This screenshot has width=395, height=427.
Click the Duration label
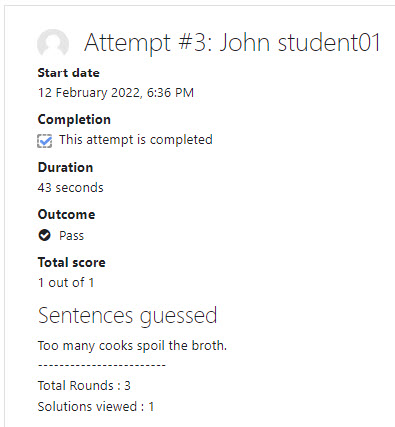65,167
